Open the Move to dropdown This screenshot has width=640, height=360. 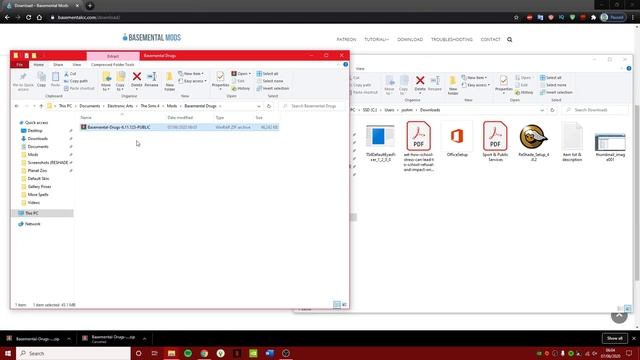[x=106, y=81]
